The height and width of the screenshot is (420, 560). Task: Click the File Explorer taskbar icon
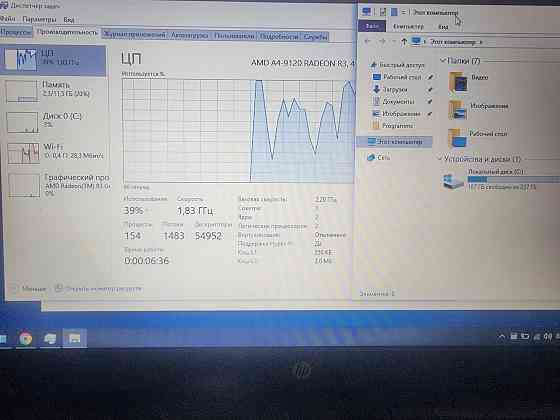pos(74,338)
